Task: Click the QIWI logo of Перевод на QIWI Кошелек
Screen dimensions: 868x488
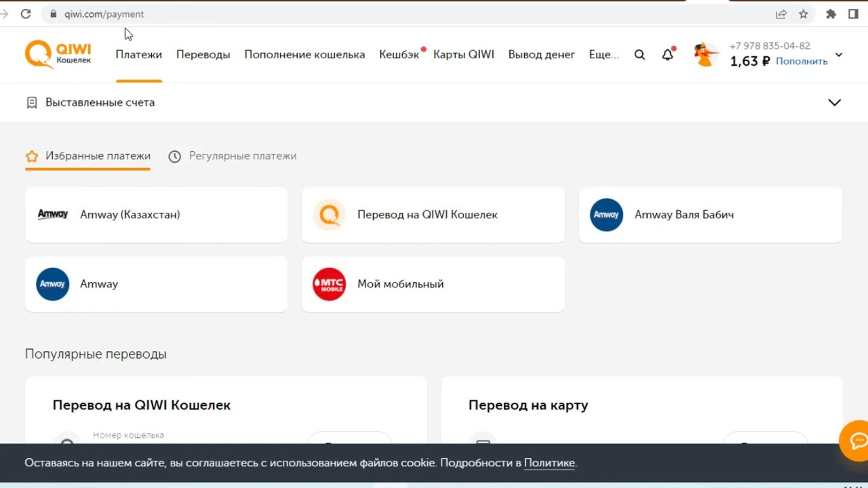Action: pos(330,215)
